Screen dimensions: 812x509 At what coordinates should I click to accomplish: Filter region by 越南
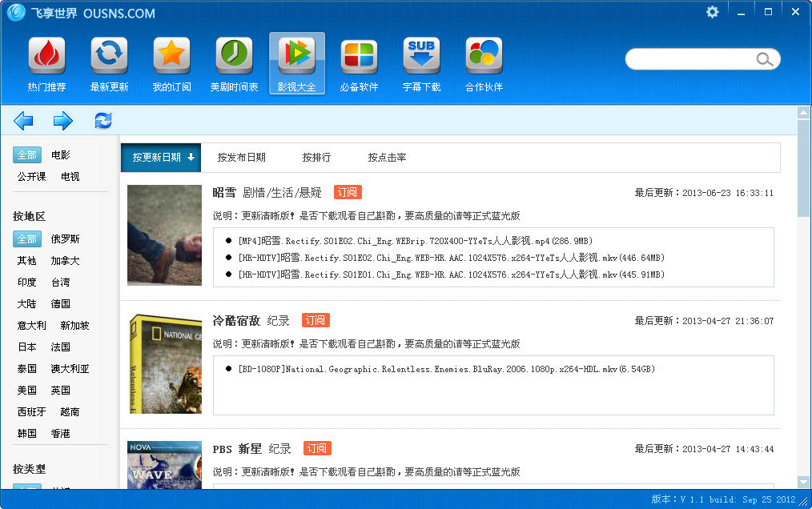click(x=70, y=411)
